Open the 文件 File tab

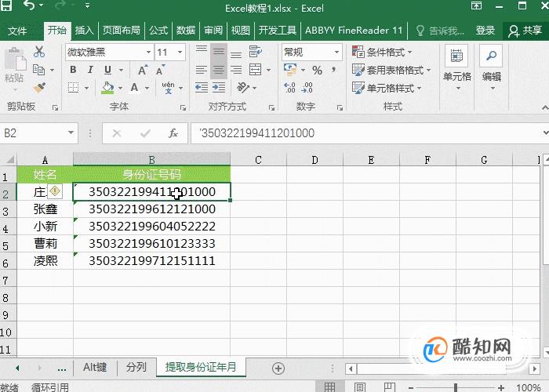click(x=17, y=31)
